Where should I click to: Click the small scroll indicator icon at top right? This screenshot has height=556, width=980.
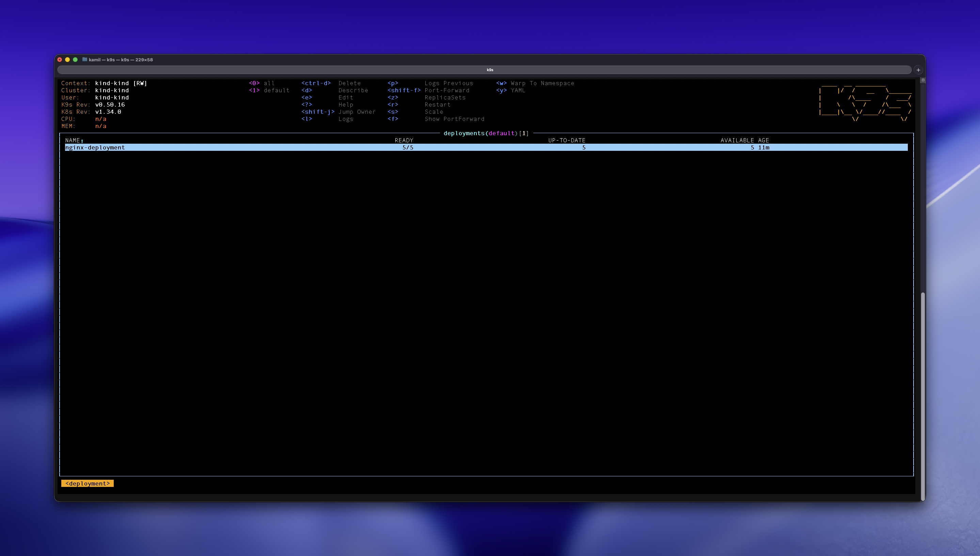[x=923, y=80]
